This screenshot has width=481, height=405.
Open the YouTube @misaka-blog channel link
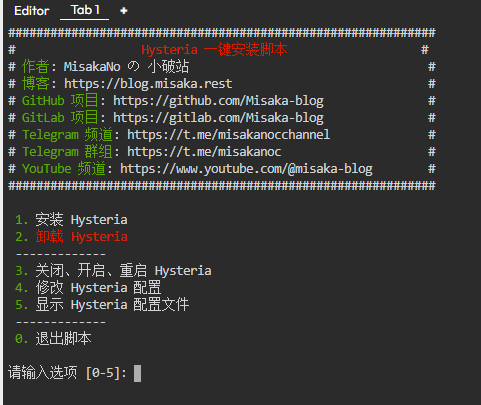point(246,169)
